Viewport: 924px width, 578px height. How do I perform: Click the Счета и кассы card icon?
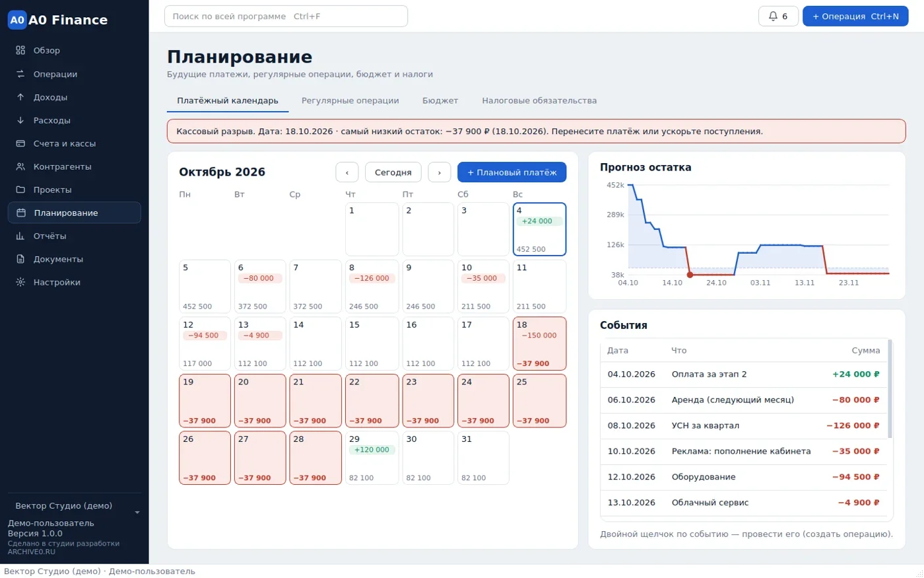pos(20,143)
